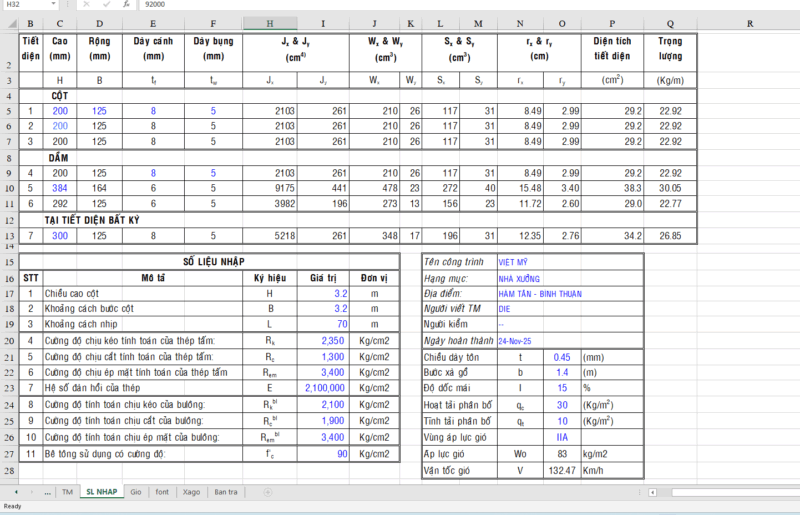Click the previous sheet navigation arrow
Viewport: 800px width, 515px height.
coord(15,492)
